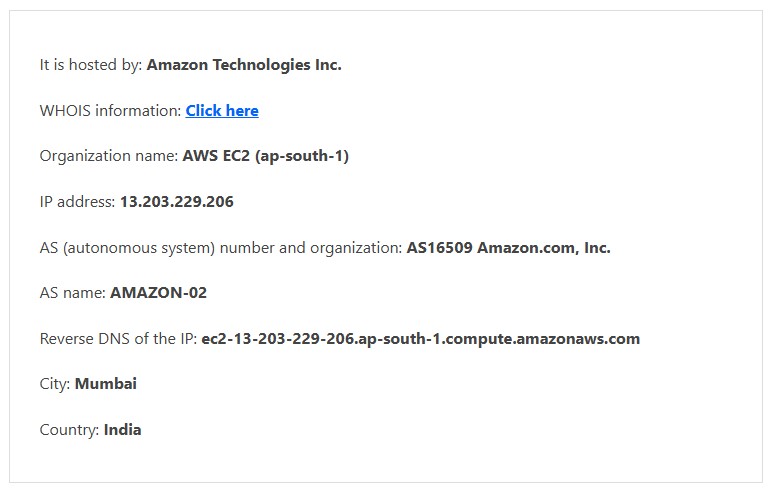Click the country value "India"

[122, 430]
